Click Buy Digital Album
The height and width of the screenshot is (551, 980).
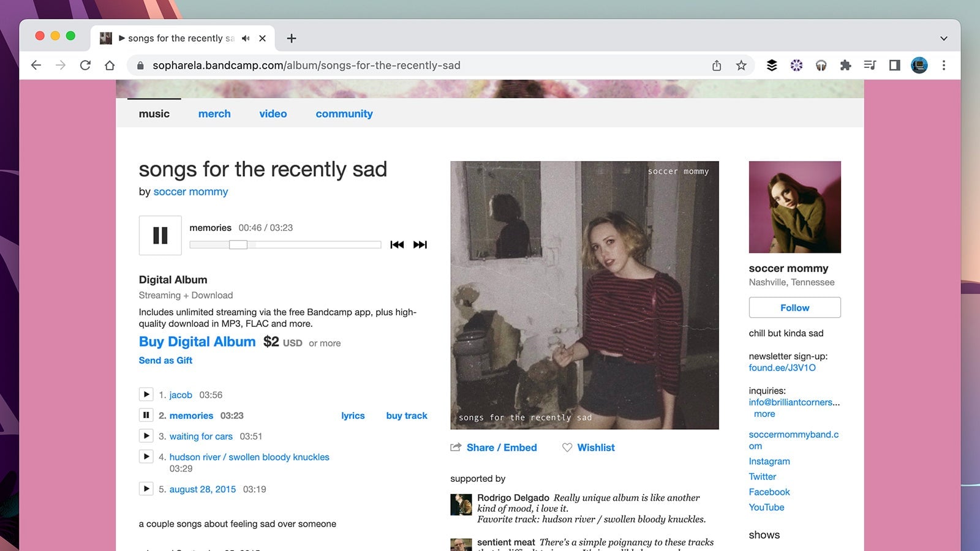pos(197,342)
